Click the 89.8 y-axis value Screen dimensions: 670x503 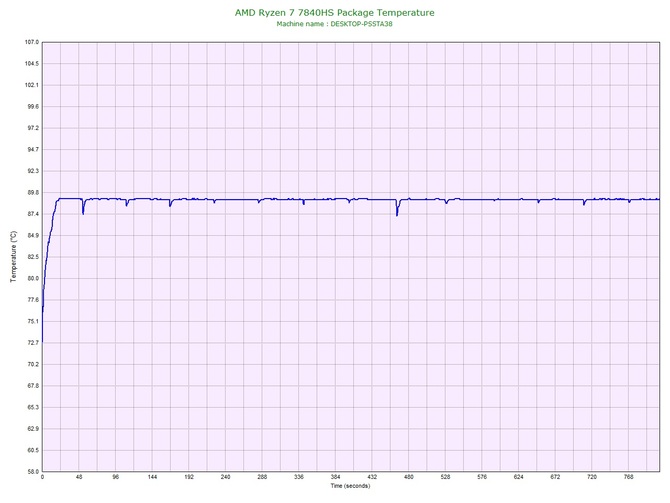click(33, 193)
